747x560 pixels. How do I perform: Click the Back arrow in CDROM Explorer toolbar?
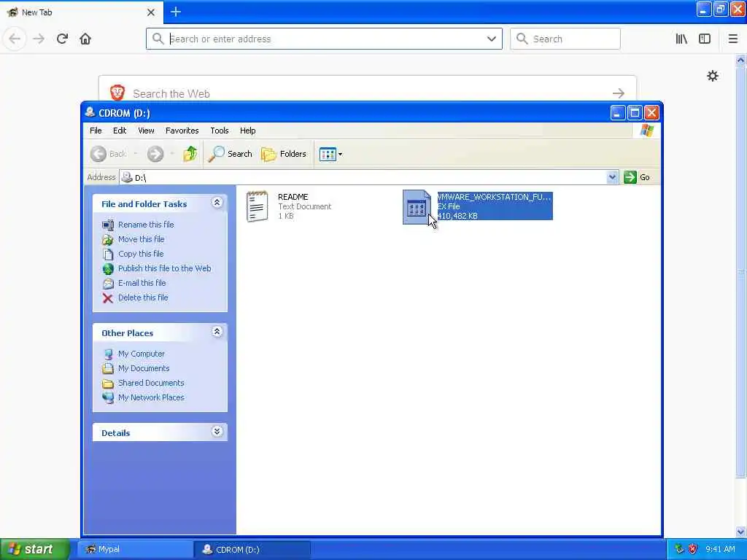(98, 154)
